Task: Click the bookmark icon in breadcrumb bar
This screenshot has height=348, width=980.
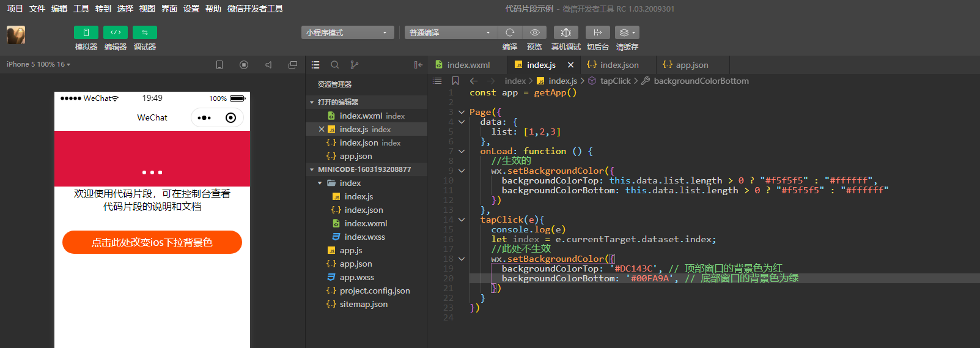Action: [455, 81]
